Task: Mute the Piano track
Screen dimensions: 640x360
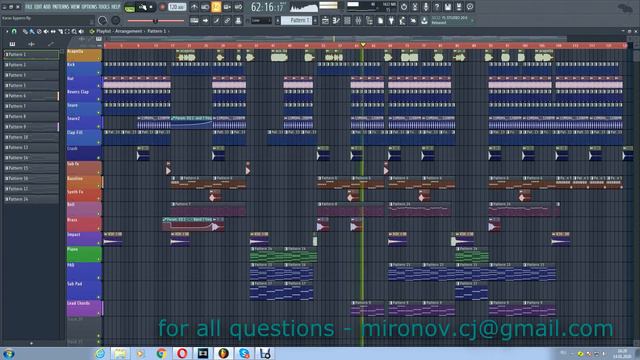Action: pyautogui.click(x=98, y=259)
